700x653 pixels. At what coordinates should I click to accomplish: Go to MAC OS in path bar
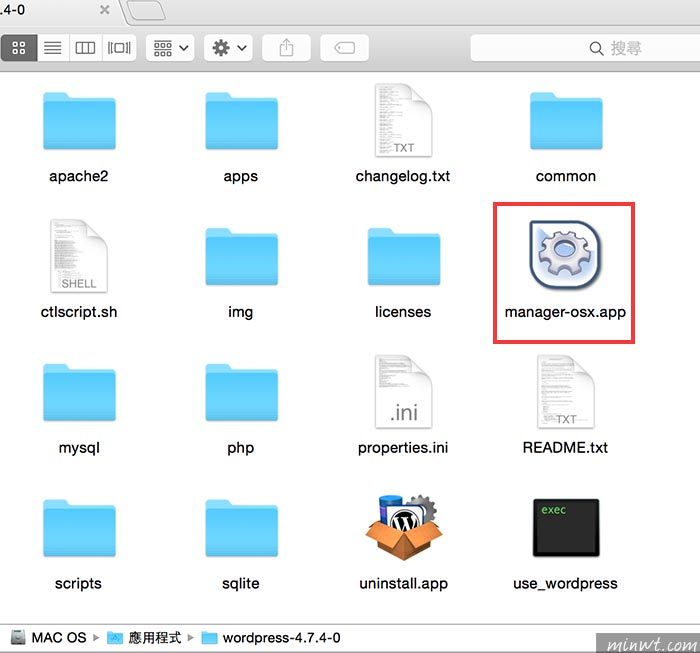click(48, 638)
